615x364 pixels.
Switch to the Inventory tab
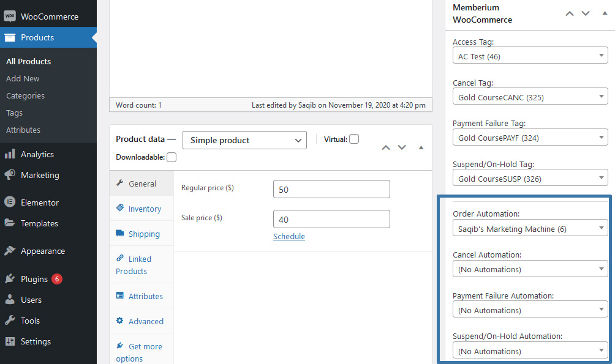[x=141, y=209]
